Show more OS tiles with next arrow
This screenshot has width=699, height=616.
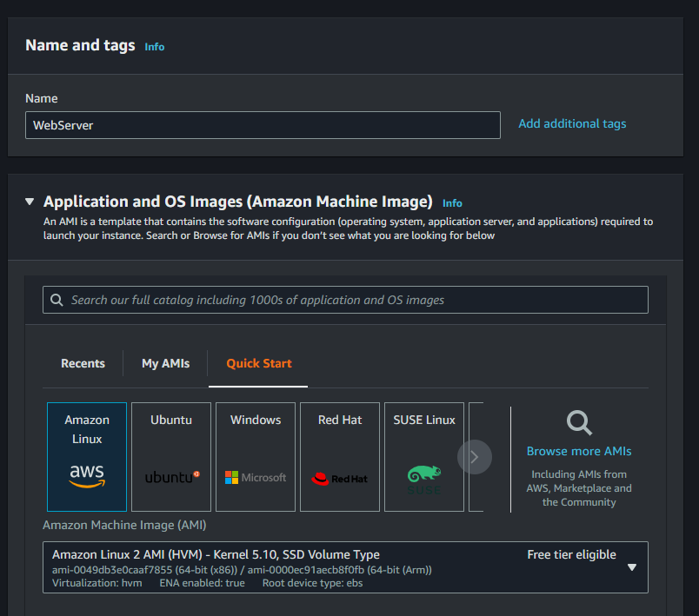coord(475,457)
